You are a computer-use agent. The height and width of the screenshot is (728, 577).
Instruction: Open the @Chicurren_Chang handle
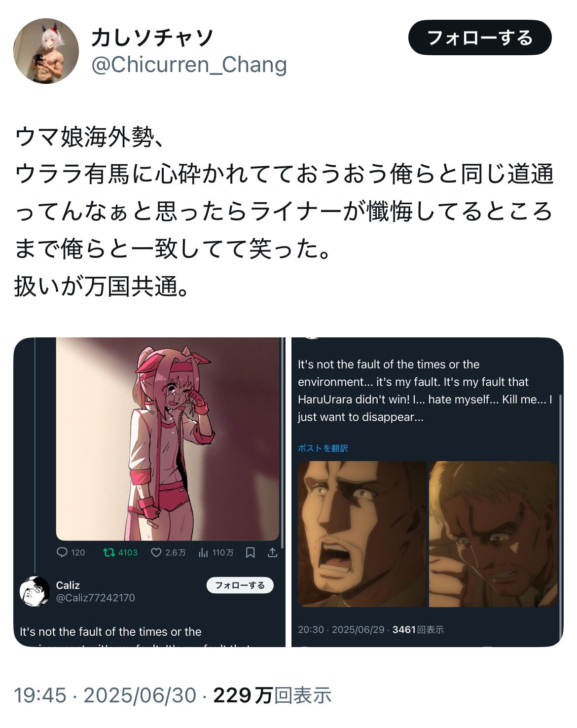click(189, 65)
